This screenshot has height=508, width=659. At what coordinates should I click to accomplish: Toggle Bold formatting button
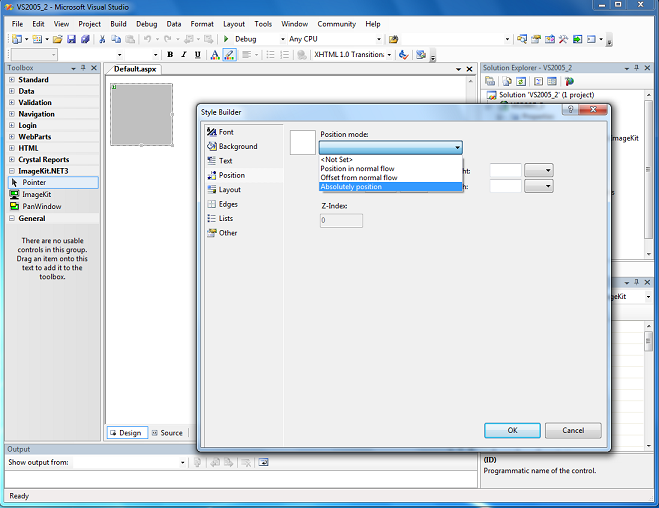pos(170,55)
